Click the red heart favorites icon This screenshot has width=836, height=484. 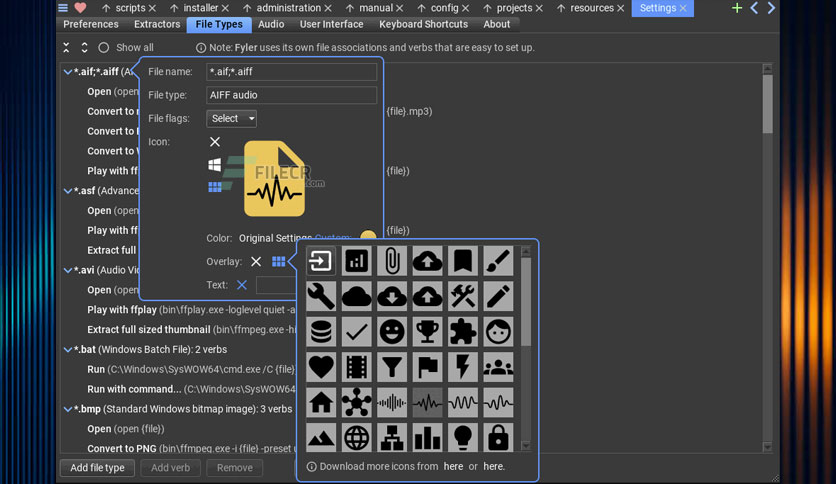pyautogui.click(x=81, y=7)
